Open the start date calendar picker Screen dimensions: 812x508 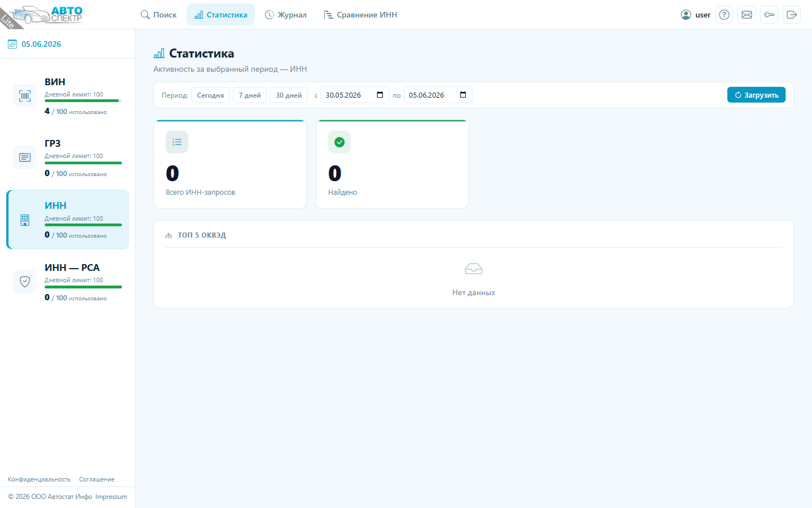379,95
